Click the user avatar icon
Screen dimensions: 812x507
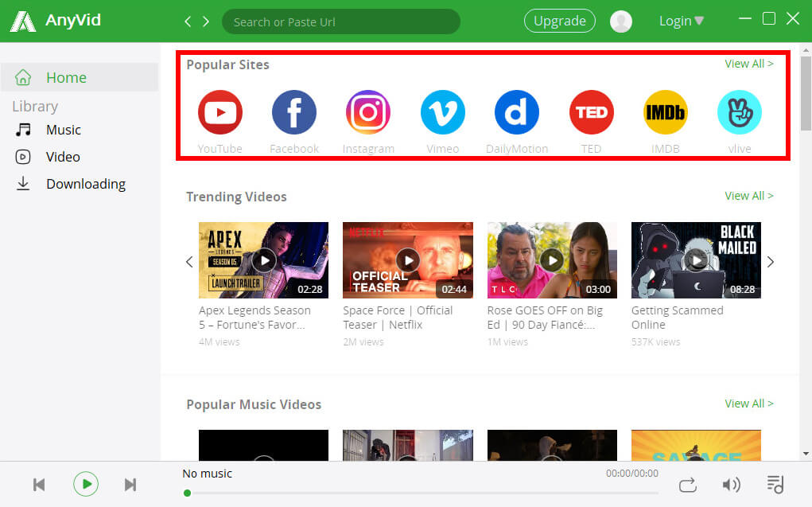point(621,21)
